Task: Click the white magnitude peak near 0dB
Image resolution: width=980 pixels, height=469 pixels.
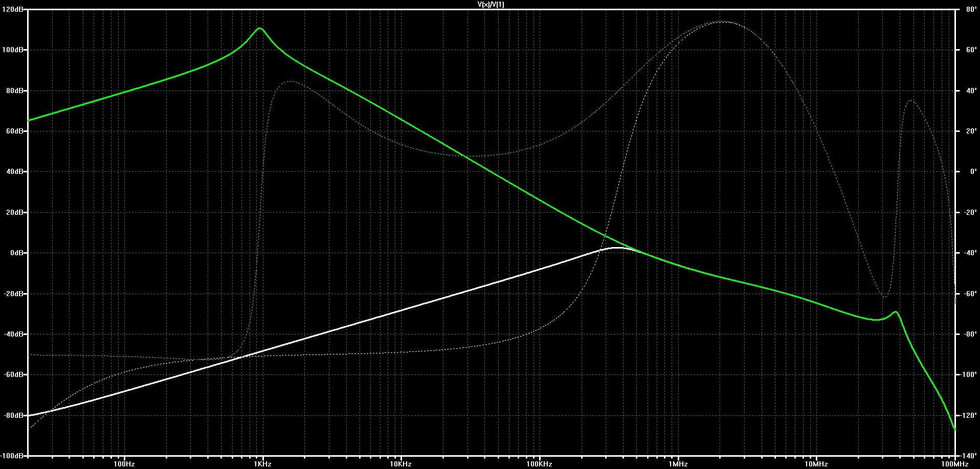Action: (618, 248)
